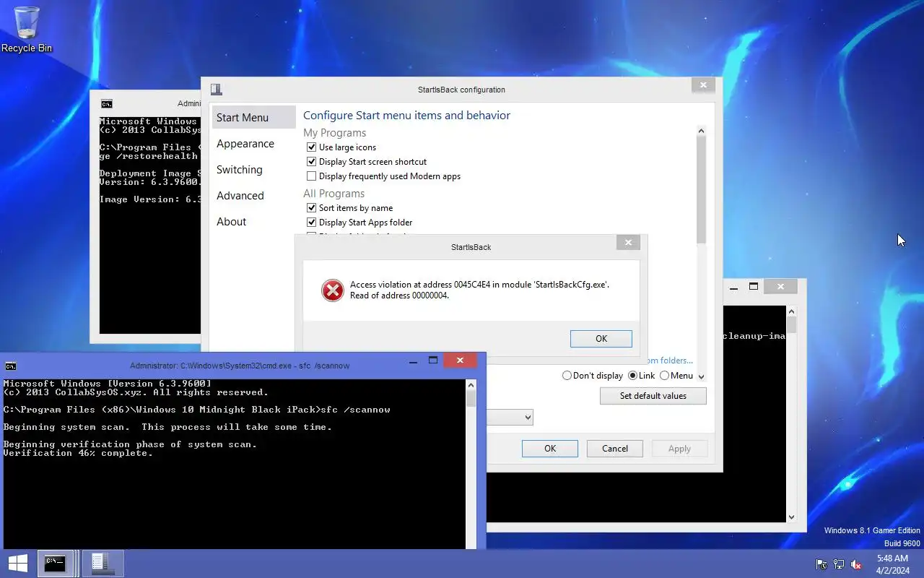Click the sfc /scannow window title bar

[x=240, y=366]
